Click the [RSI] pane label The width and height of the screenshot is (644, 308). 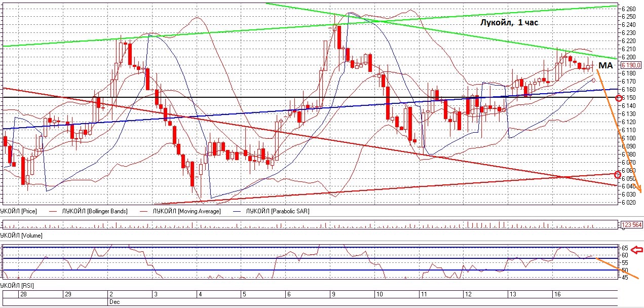[x=27, y=286]
